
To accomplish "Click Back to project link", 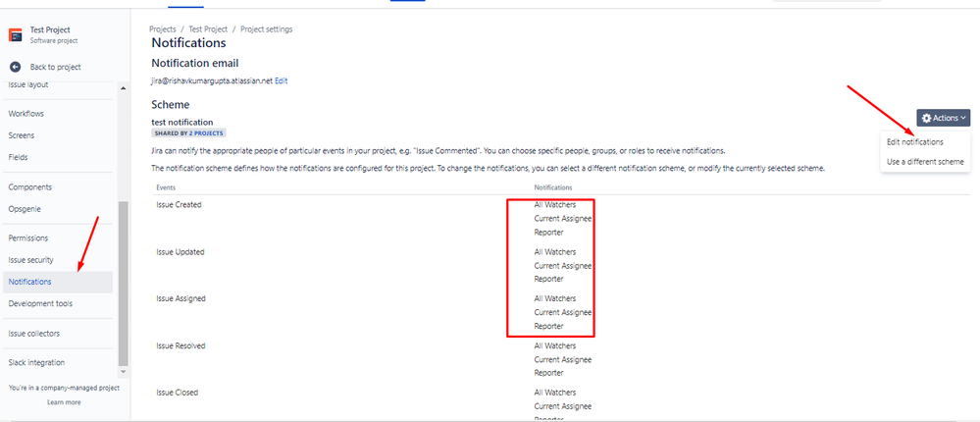I will (55, 67).
